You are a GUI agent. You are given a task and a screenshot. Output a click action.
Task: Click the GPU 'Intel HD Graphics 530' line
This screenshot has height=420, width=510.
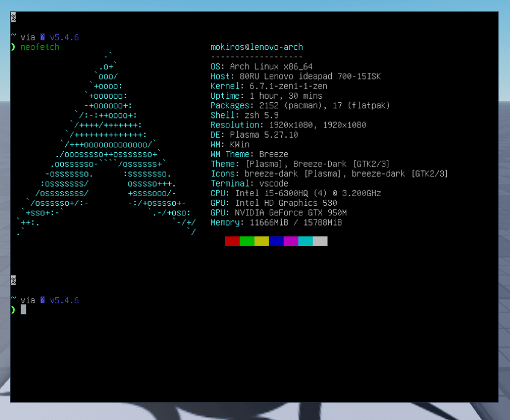274,203
